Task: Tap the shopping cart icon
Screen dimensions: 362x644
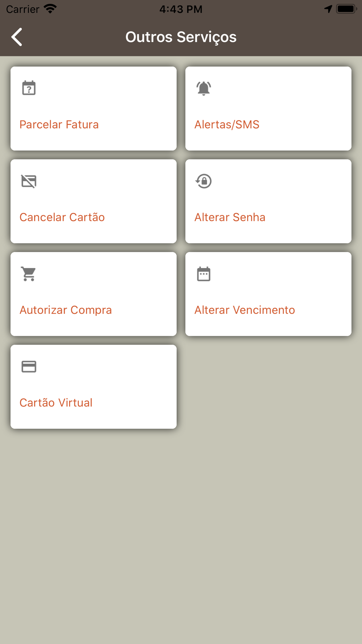Action: click(29, 274)
